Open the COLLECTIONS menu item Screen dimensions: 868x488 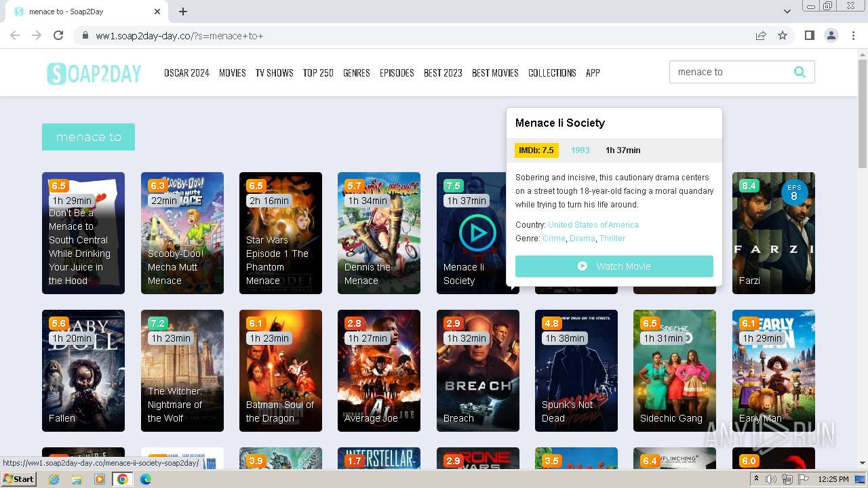coord(552,73)
